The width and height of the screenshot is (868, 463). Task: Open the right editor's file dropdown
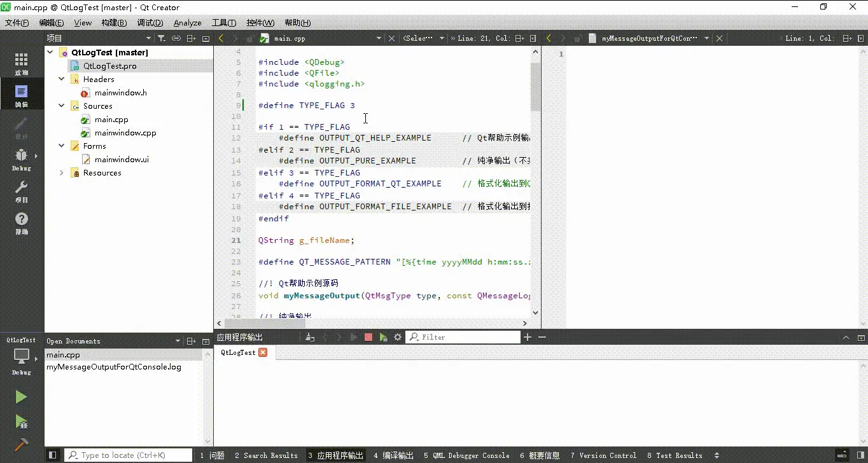click(706, 38)
